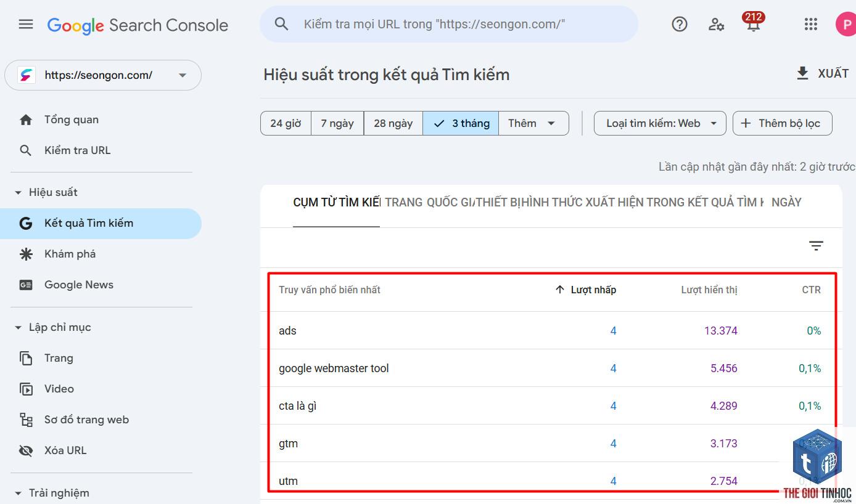Open the property selector dropdown arrow

183,75
